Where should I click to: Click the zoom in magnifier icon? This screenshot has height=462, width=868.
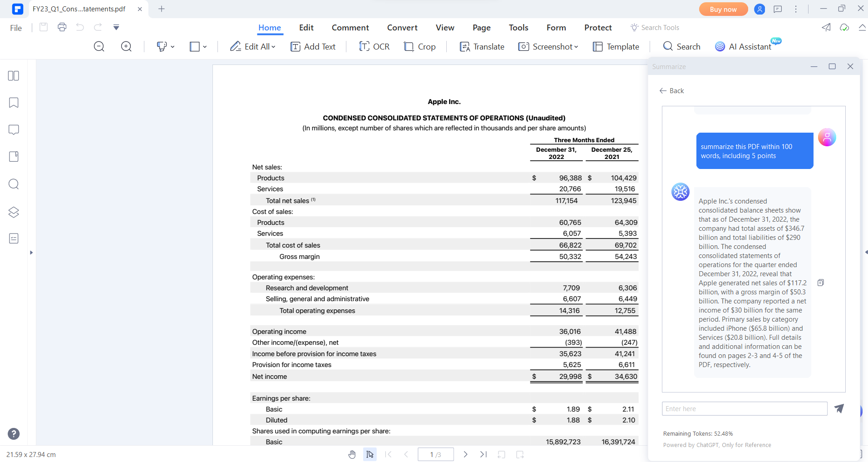pyautogui.click(x=126, y=46)
